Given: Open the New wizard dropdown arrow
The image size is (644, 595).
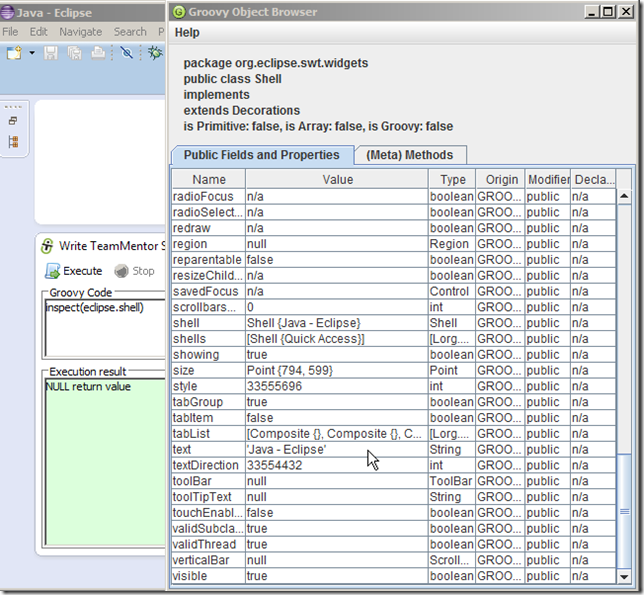Looking at the screenshot, I should [31, 52].
